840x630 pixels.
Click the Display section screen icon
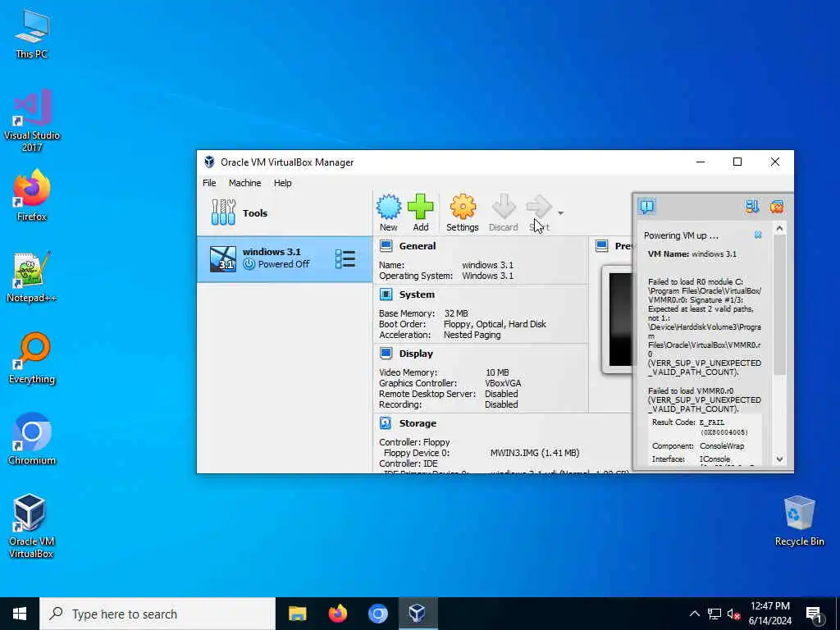click(386, 353)
